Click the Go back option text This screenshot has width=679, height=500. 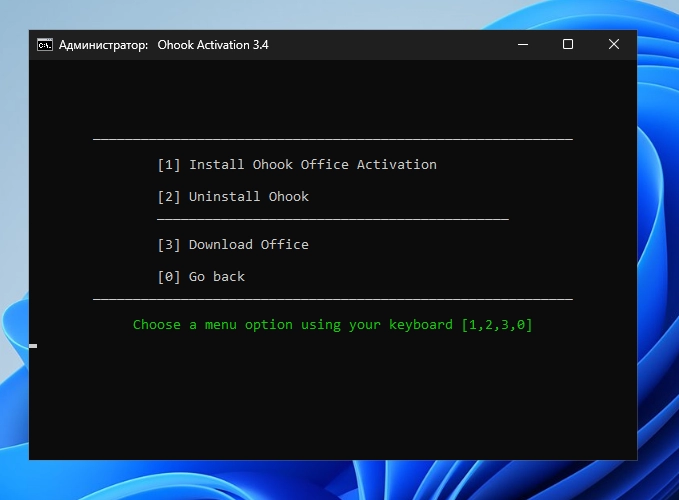click(216, 276)
